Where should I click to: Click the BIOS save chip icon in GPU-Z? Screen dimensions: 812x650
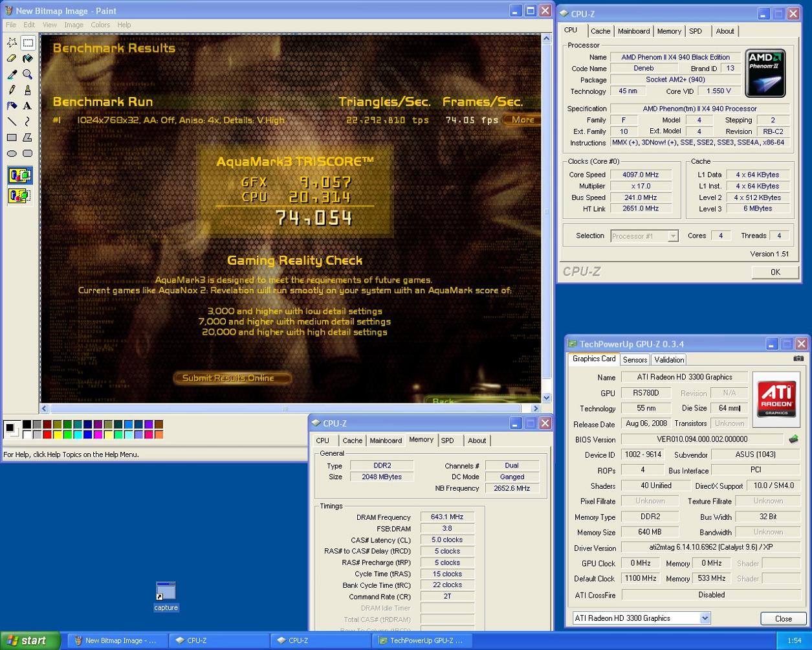click(x=793, y=439)
